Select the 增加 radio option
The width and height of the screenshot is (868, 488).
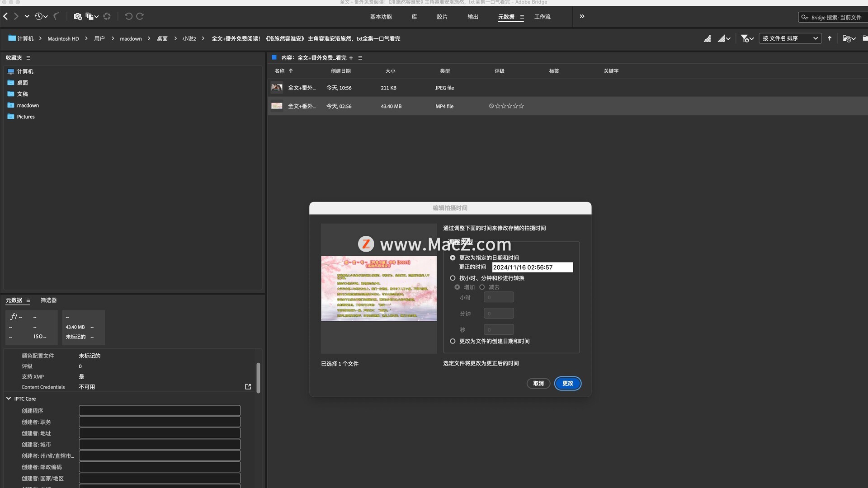[457, 287]
